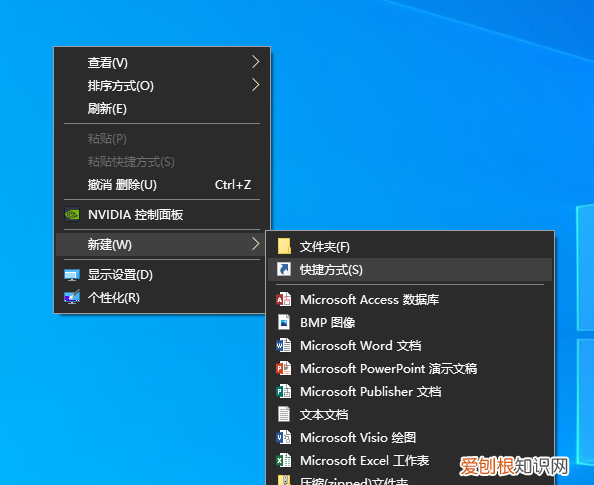Click the shortcut arrow icon

[284, 269]
